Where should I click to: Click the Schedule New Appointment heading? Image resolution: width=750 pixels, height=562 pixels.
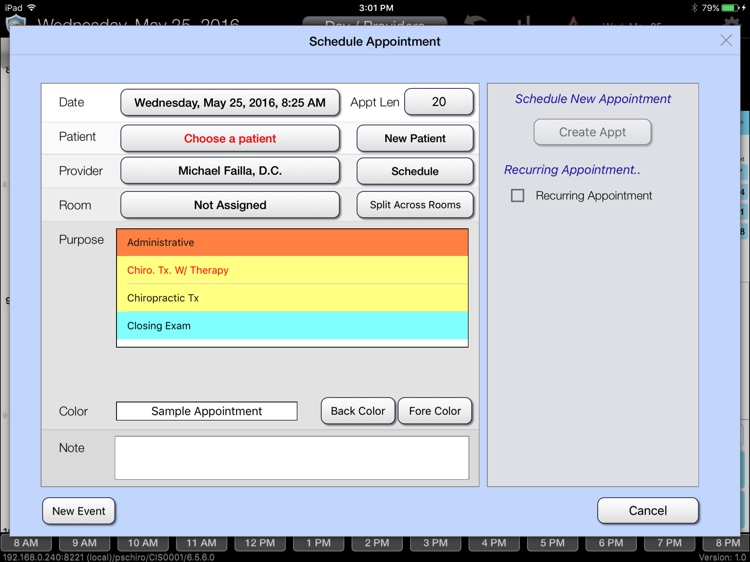[x=593, y=99]
